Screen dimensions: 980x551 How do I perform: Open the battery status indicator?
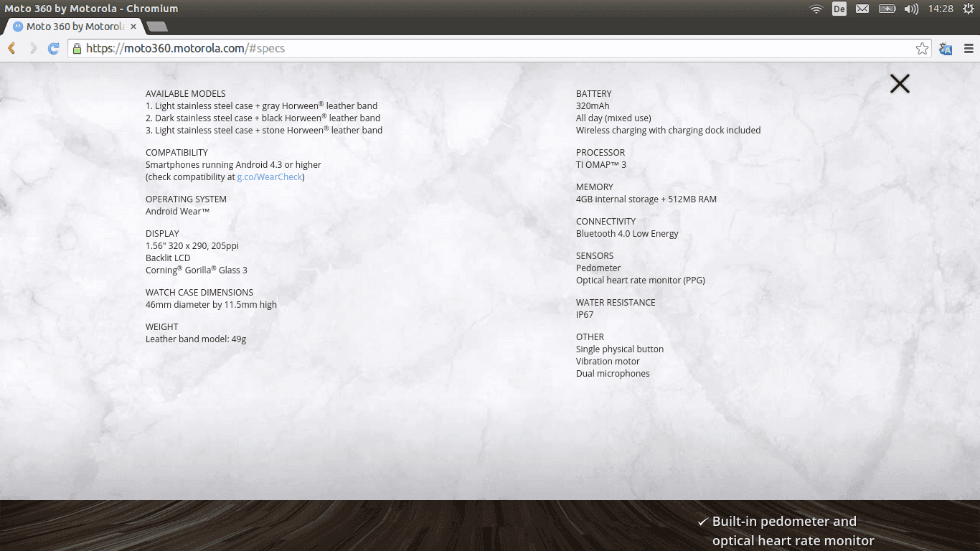pyautogui.click(x=887, y=9)
